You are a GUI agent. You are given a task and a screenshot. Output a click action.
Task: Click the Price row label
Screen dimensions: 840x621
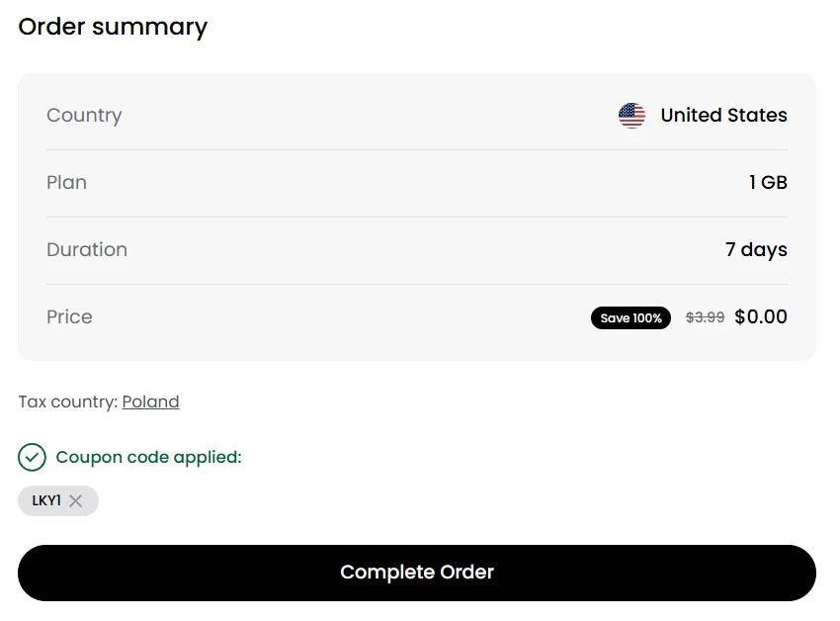pyautogui.click(x=69, y=317)
